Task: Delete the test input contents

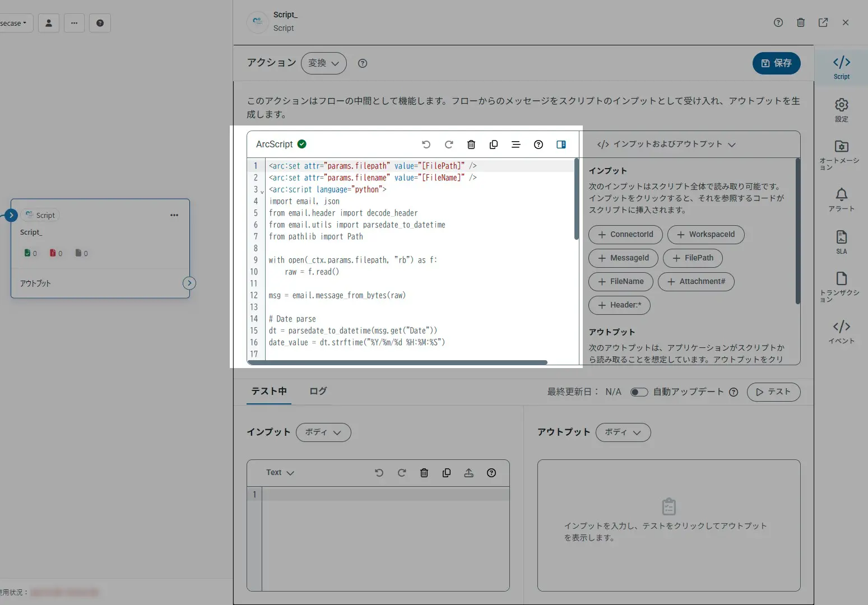Action: [x=424, y=472]
